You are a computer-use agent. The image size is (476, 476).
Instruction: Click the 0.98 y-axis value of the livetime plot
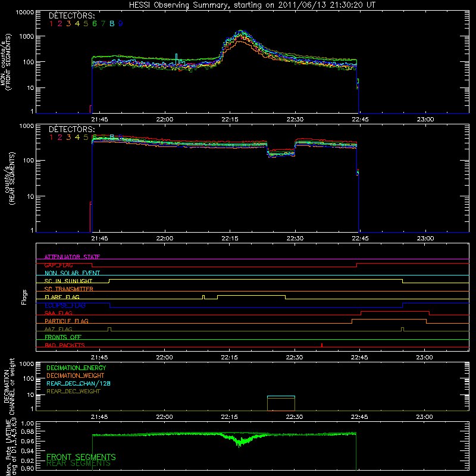28,431
